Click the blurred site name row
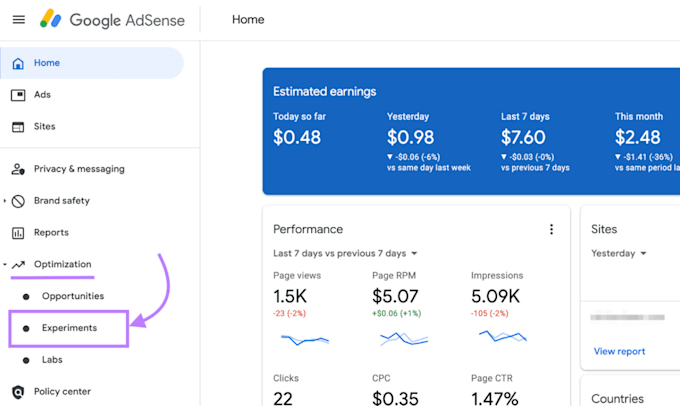Image resolution: width=680 pixels, height=406 pixels. 627,317
